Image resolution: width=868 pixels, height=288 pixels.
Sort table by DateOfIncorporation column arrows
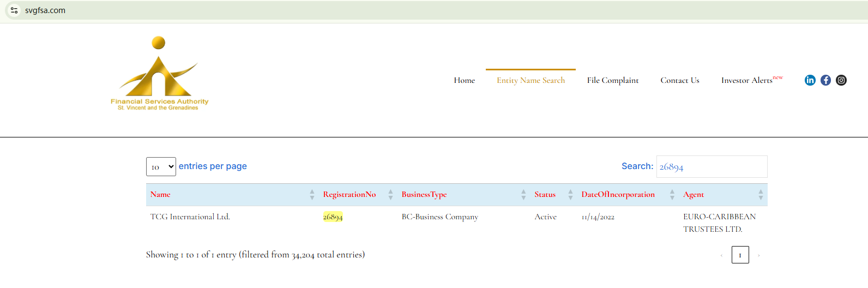point(672,195)
